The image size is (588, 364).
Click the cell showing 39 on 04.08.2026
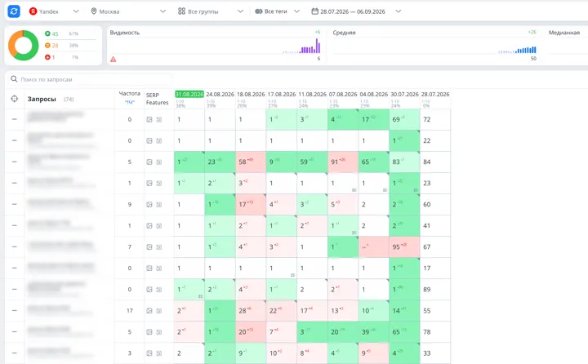pyautogui.click(x=374, y=331)
